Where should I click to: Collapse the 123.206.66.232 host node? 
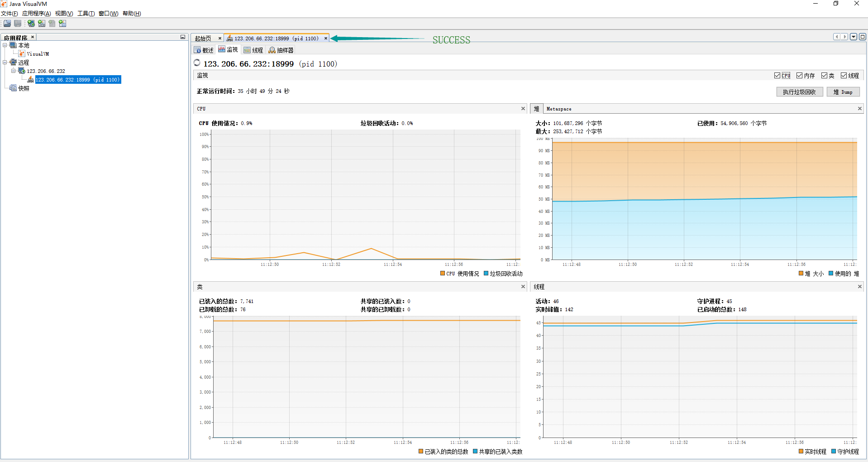tap(14, 71)
